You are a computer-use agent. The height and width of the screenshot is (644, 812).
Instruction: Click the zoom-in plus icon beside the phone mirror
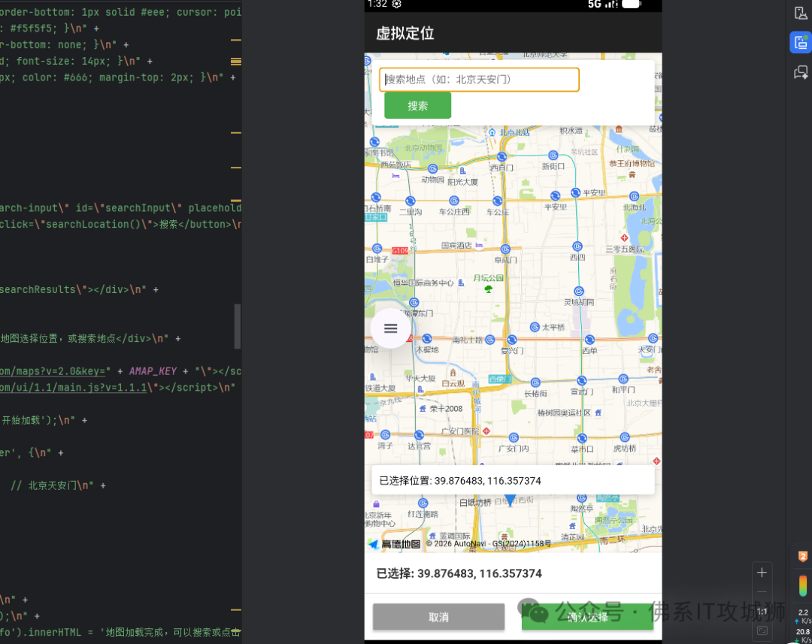click(762, 573)
